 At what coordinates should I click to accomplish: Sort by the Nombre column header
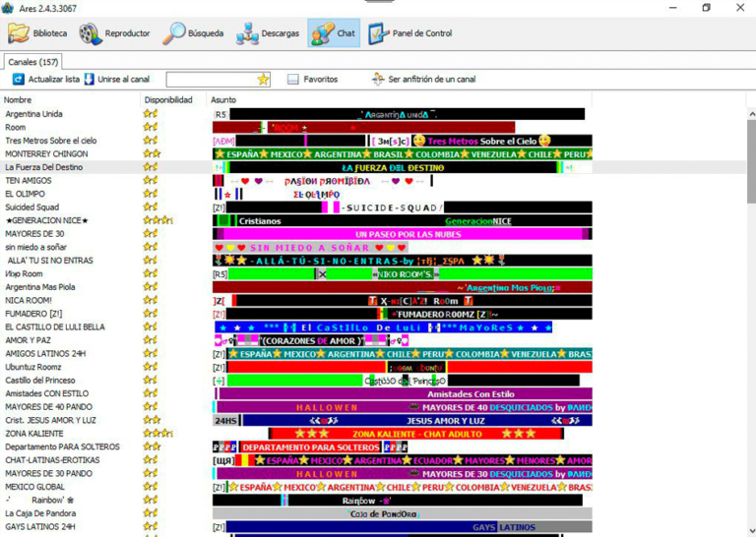18,99
